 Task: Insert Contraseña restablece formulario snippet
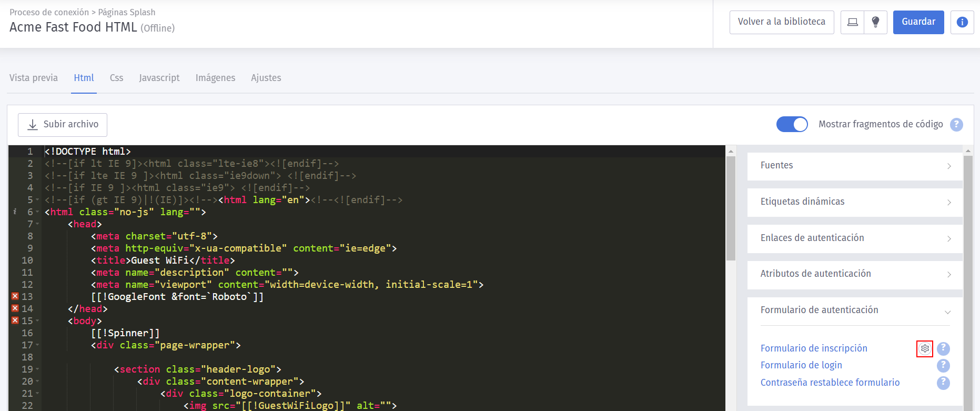830,383
